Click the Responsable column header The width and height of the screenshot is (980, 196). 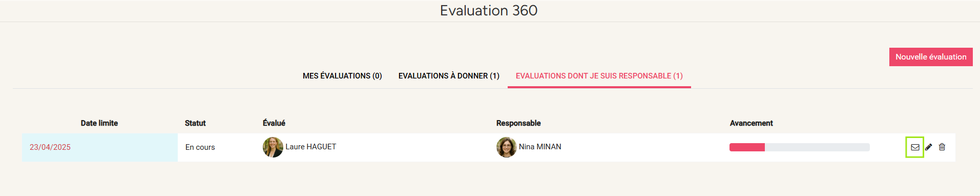click(518, 123)
